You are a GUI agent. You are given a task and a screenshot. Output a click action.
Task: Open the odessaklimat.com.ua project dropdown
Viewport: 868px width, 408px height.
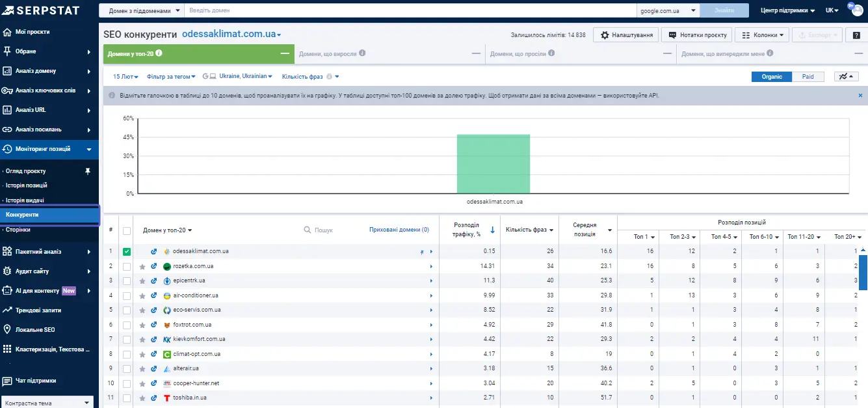(x=231, y=34)
